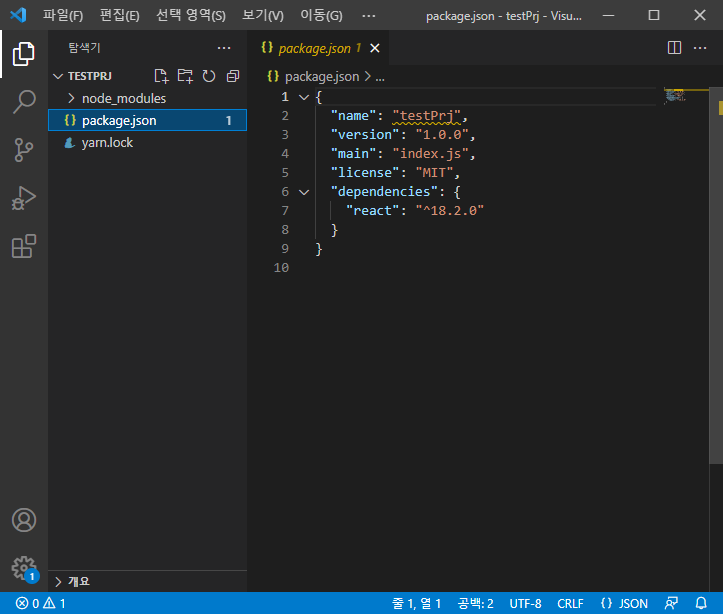Go to line via 줄 1, 열 1 indicator
The image size is (723, 614).
[416, 603]
